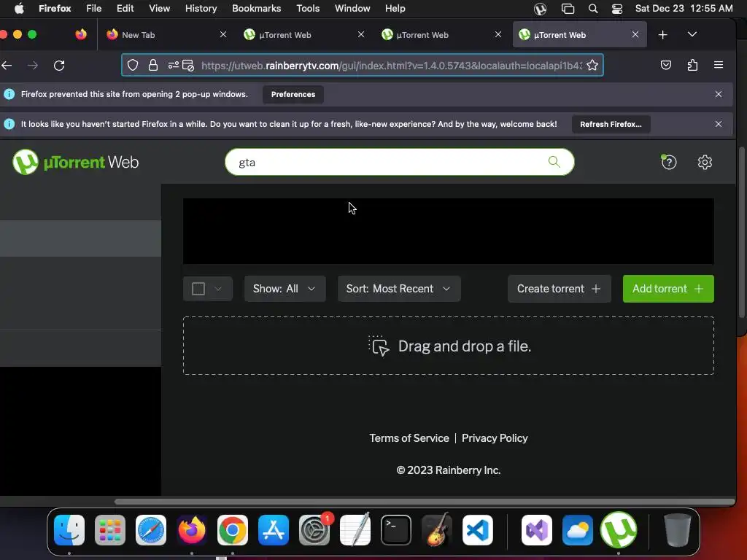Open the App Store dock icon
This screenshot has height=560, width=747.
[x=274, y=530]
